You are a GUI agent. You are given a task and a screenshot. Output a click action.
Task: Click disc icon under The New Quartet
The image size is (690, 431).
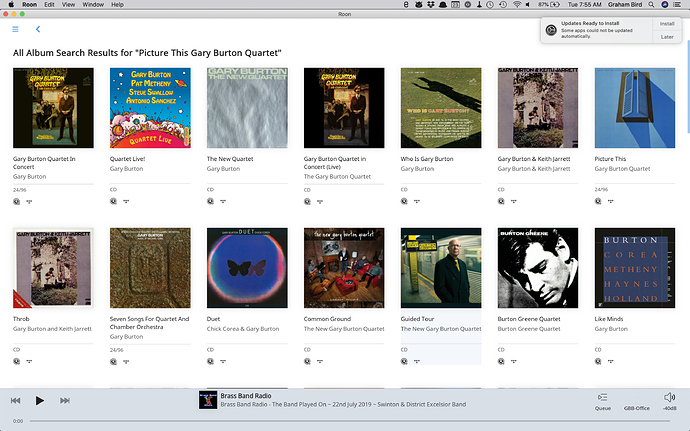coord(210,201)
